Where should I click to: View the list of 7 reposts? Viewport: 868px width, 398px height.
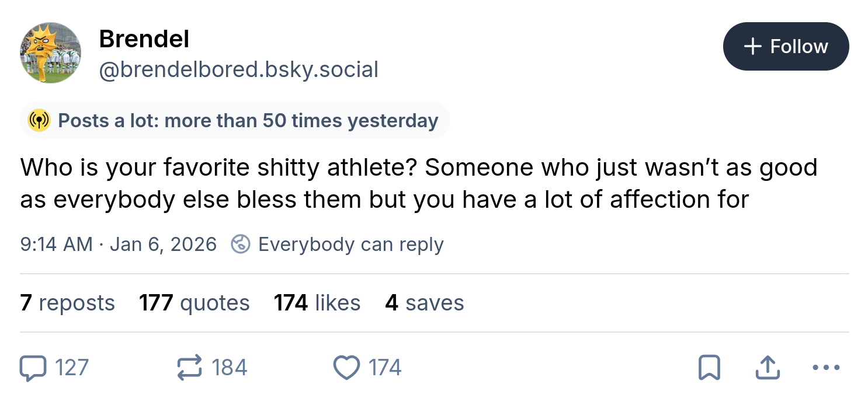(x=67, y=303)
